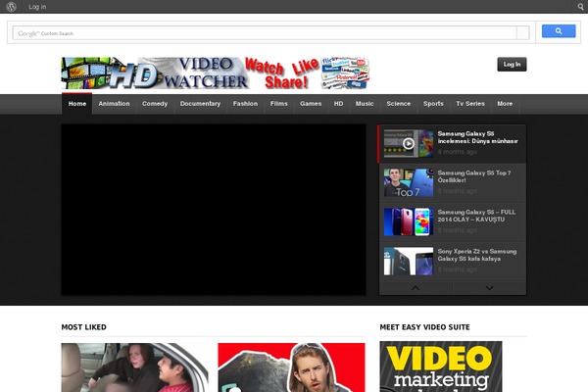The width and height of the screenshot is (588, 392).
Task: Open the Animation category
Action: (x=114, y=104)
